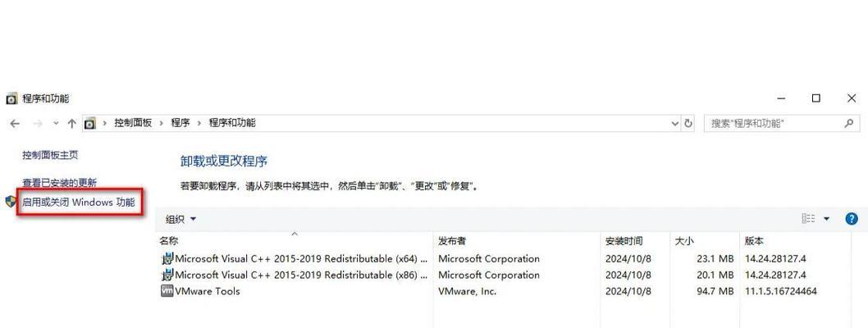
Task: Click VMware, Inc. publisher cell
Action: [x=467, y=291]
